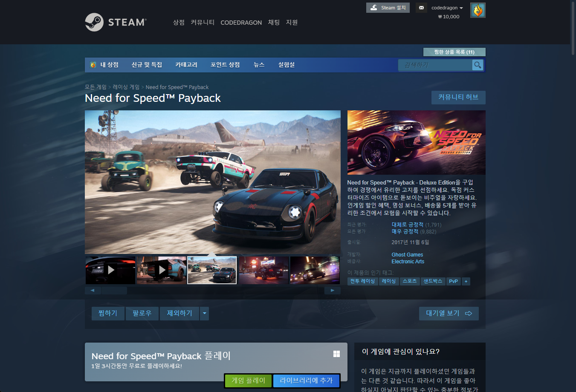This screenshot has height=392, width=576.
Task: Open the Electronic Arts publisher link
Action: (408, 262)
